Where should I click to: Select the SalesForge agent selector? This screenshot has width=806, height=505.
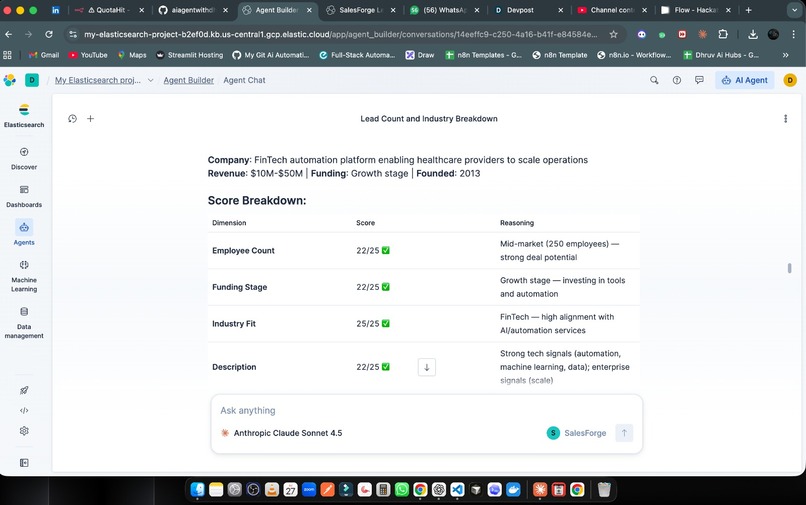coord(576,433)
